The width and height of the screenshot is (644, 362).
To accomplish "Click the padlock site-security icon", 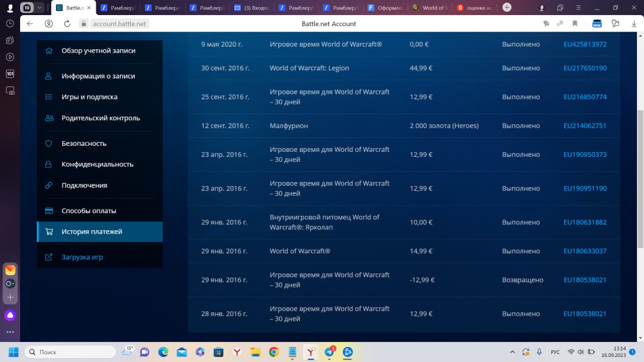I will click(x=84, y=24).
